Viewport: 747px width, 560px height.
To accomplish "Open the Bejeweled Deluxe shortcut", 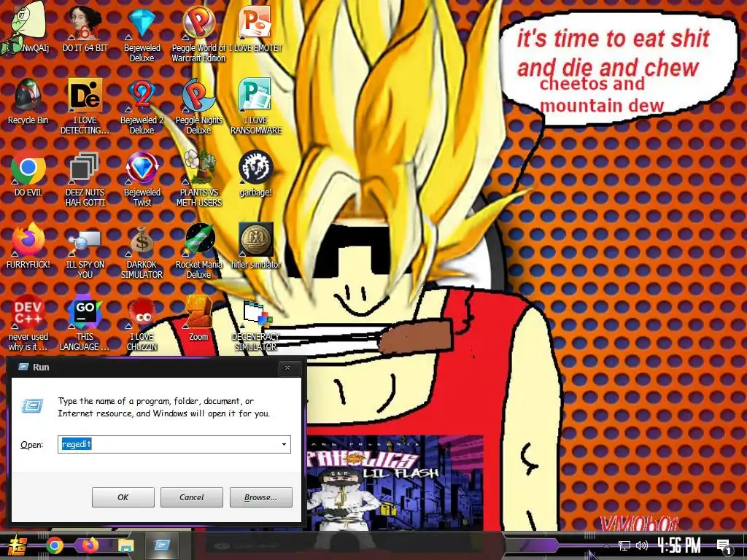I will tap(142, 34).
